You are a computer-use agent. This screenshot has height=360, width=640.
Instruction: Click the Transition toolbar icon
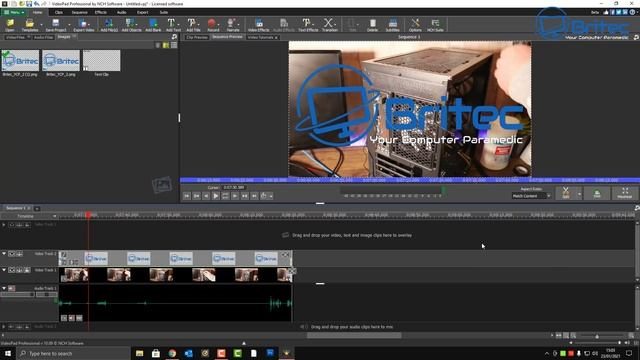[329, 25]
